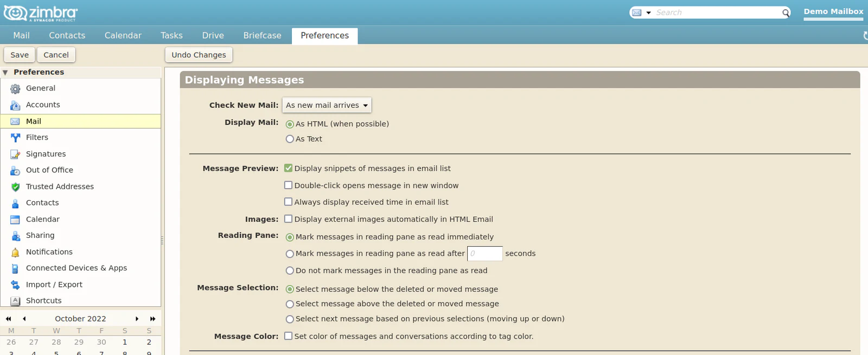Click the Import / Export arrows icon
The height and width of the screenshot is (355, 868).
pyautogui.click(x=15, y=285)
